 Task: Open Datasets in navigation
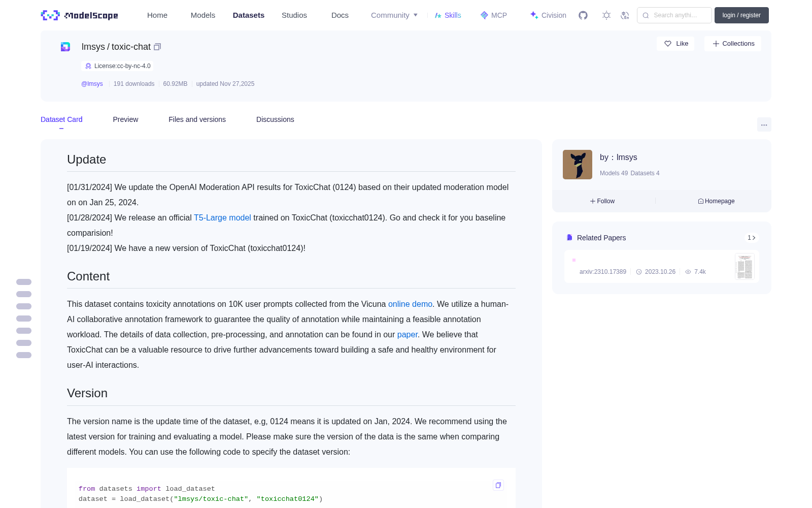(249, 15)
